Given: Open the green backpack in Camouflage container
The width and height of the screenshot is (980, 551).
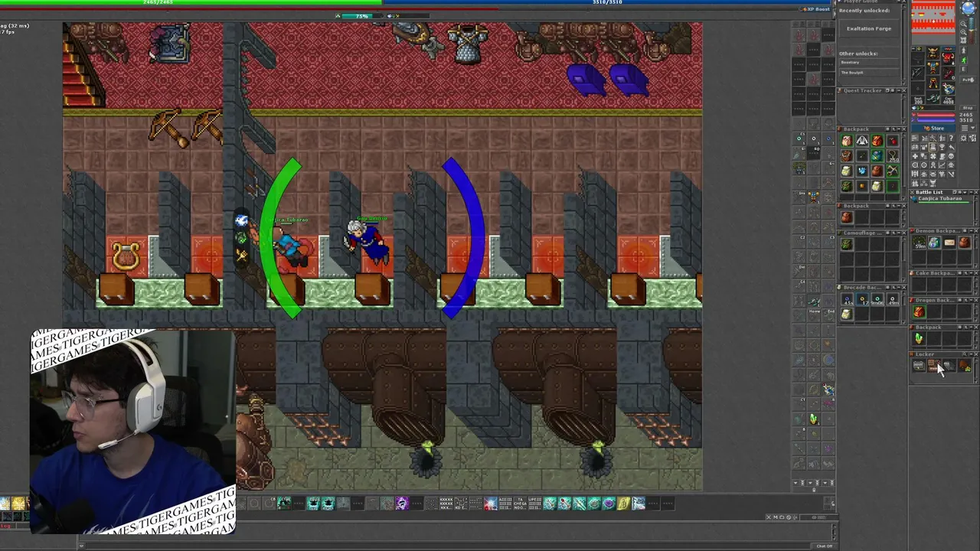Looking at the screenshot, I should [846, 244].
